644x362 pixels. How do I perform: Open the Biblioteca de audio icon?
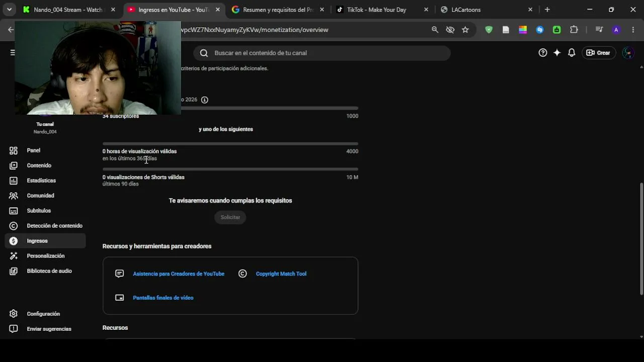tap(14, 271)
